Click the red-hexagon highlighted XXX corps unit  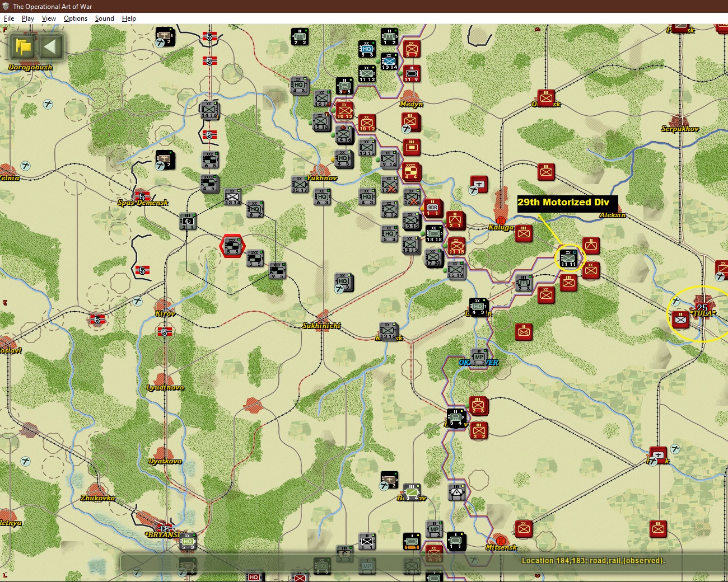[232, 246]
